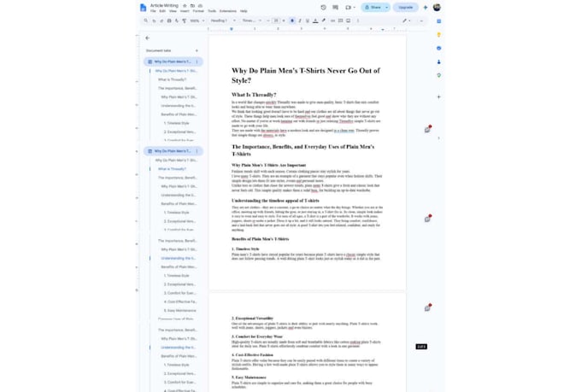581x392 pixels.
Task: Open the highlight color picker
Action: point(324,20)
